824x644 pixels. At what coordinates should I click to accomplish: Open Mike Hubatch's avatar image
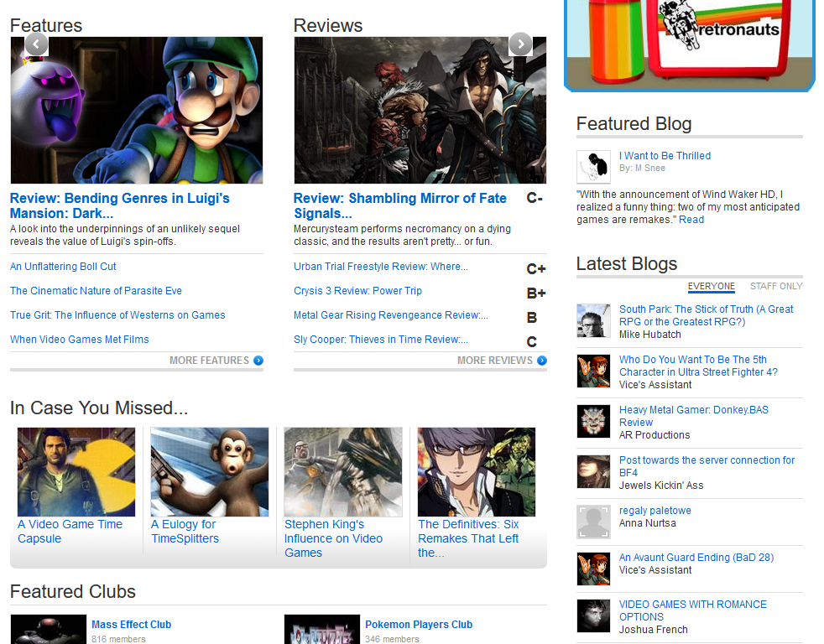point(594,320)
